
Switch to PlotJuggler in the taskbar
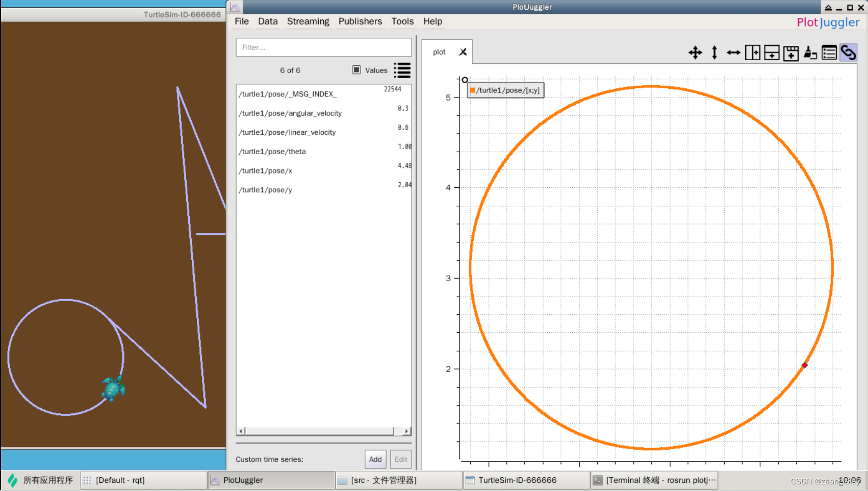271,480
